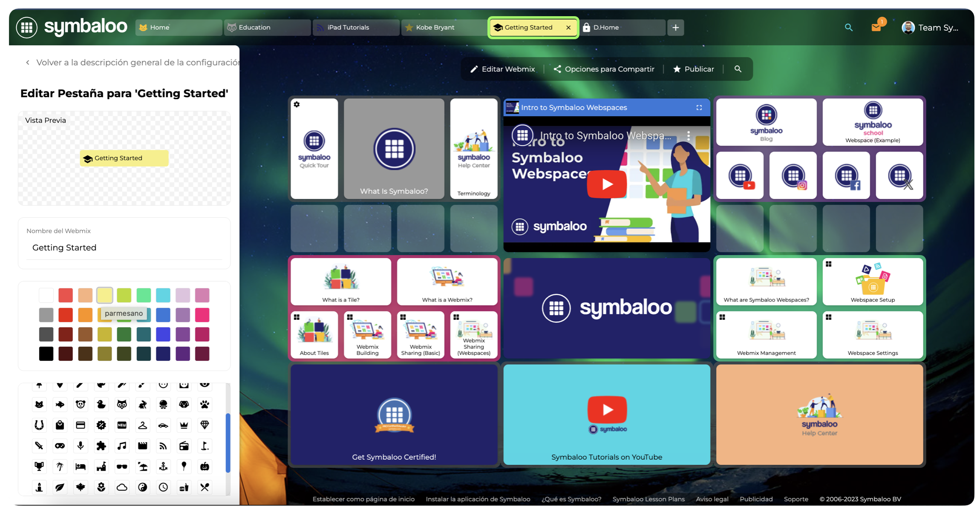Click Editar Webmix in the toolbar

point(502,69)
